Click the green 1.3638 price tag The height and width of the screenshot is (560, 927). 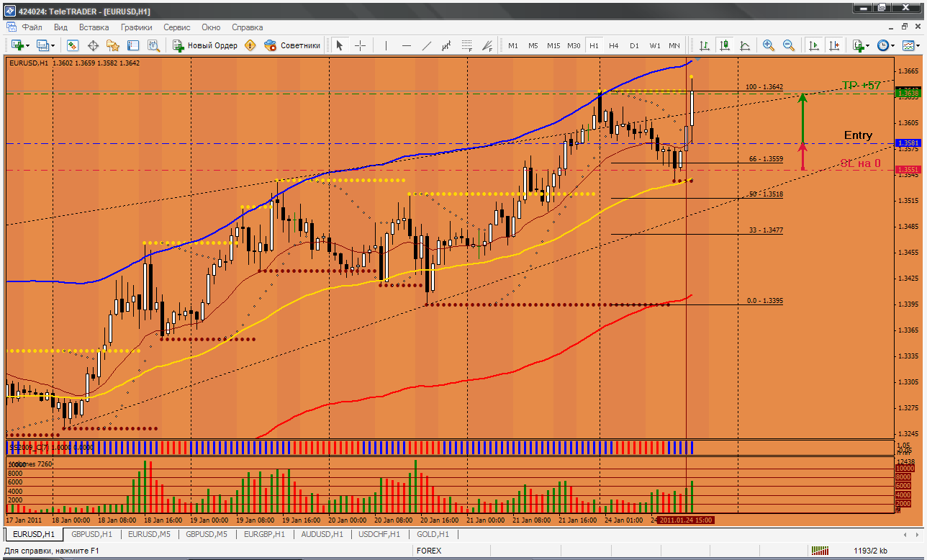point(907,93)
